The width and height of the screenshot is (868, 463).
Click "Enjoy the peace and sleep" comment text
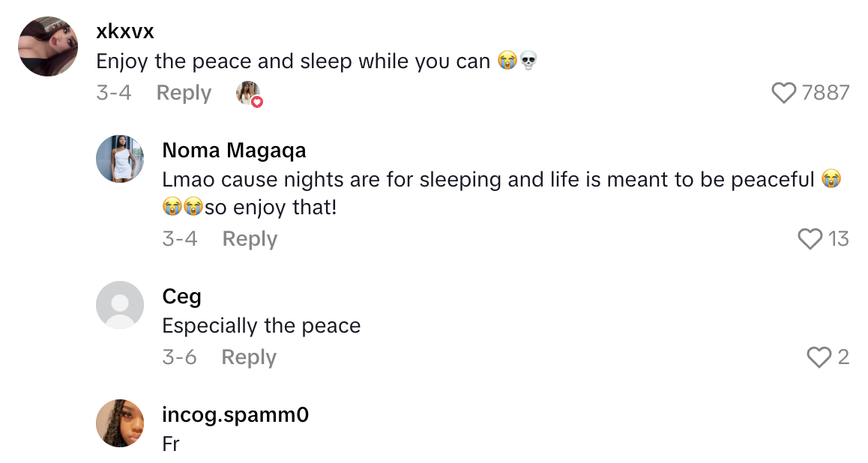click(x=294, y=61)
